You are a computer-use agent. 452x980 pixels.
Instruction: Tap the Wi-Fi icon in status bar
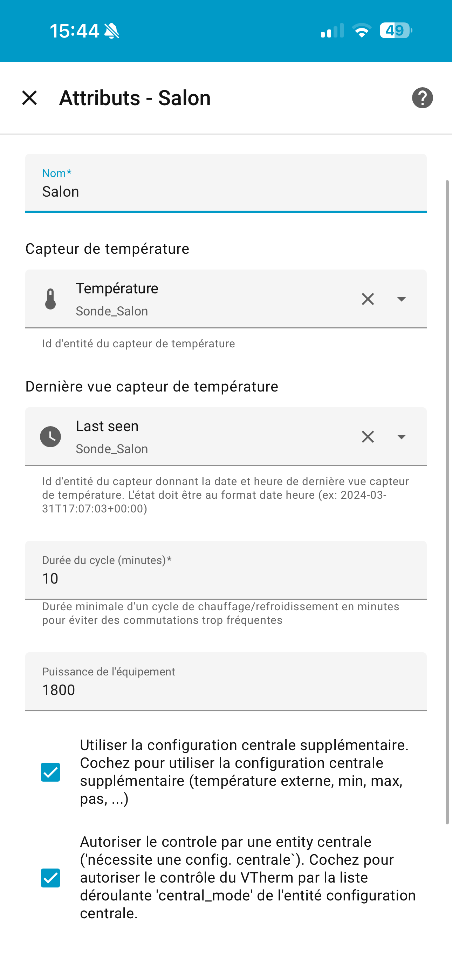click(x=362, y=30)
